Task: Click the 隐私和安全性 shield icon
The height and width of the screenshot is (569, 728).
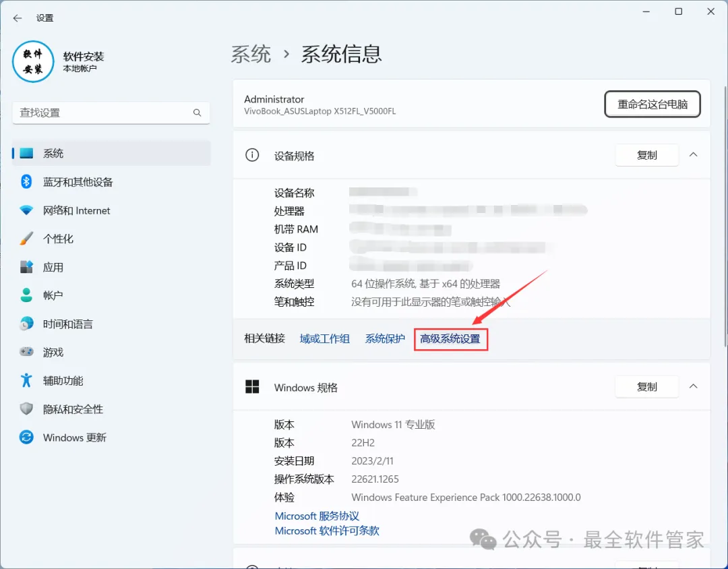Action: tap(26, 409)
